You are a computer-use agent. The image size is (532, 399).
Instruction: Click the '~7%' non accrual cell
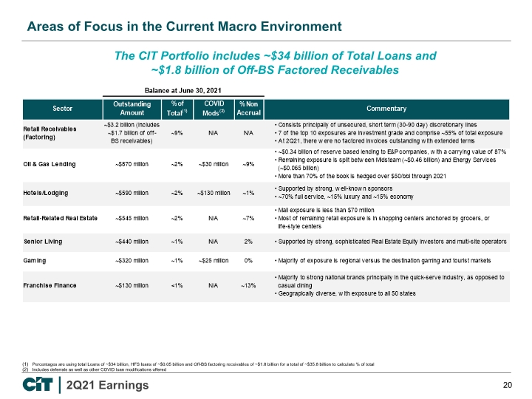(249, 218)
